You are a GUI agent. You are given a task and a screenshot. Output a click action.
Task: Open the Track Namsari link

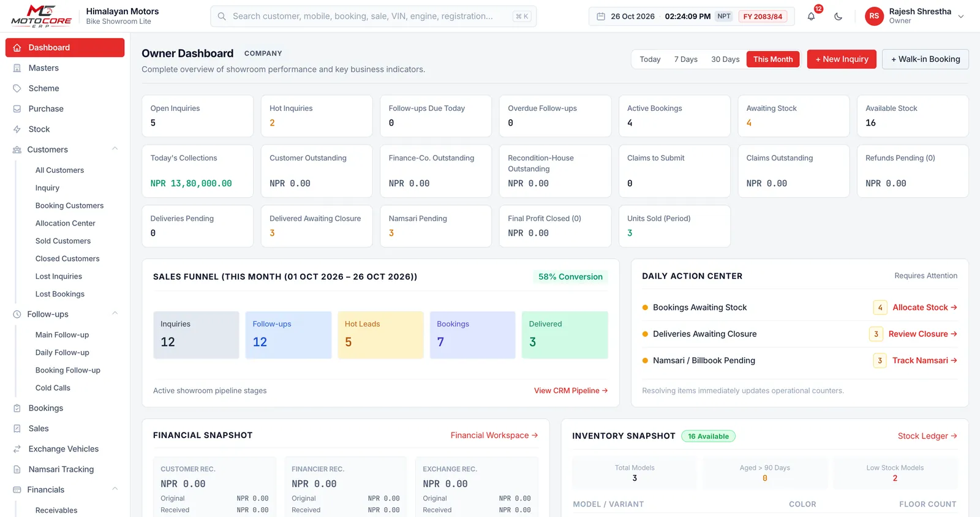tap(925, 360)
